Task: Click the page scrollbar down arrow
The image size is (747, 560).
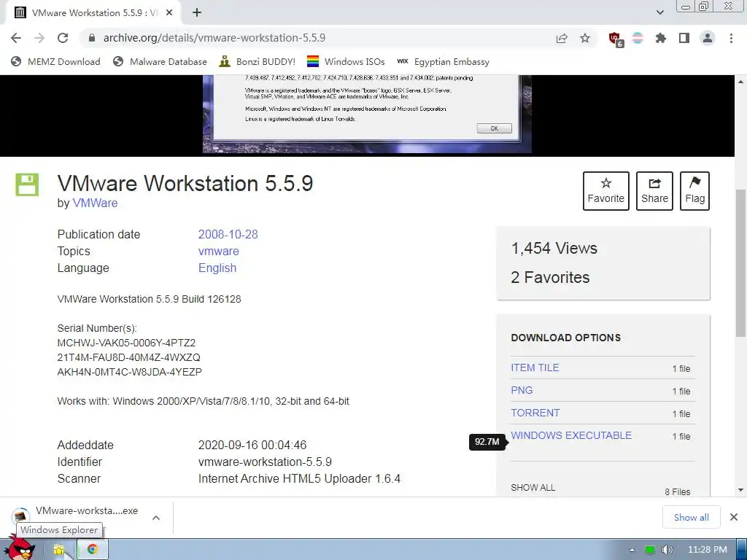Action: pyautogui.click(x=741, y=489)
